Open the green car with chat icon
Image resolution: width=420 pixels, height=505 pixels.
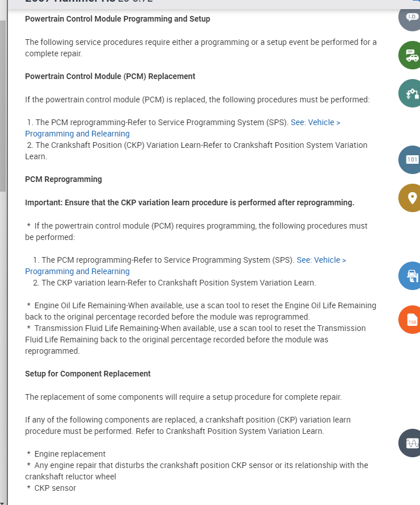[x=411, y=56]
